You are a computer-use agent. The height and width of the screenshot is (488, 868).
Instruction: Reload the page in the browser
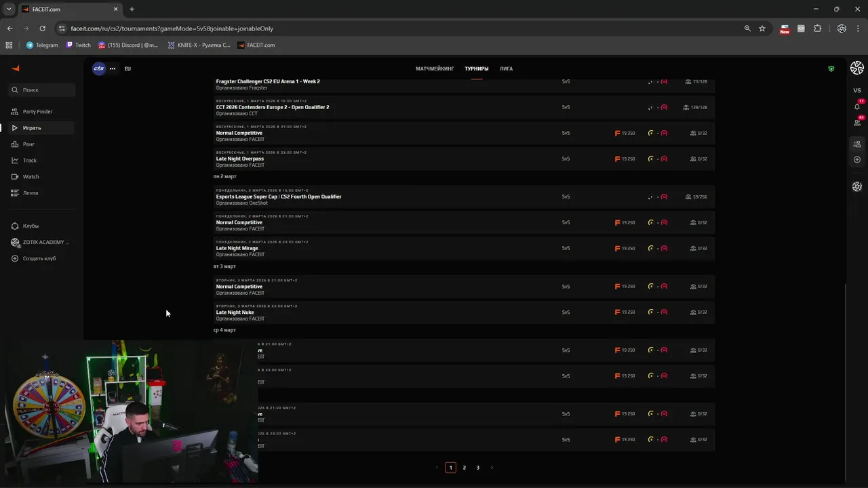(x=42, y=28)
